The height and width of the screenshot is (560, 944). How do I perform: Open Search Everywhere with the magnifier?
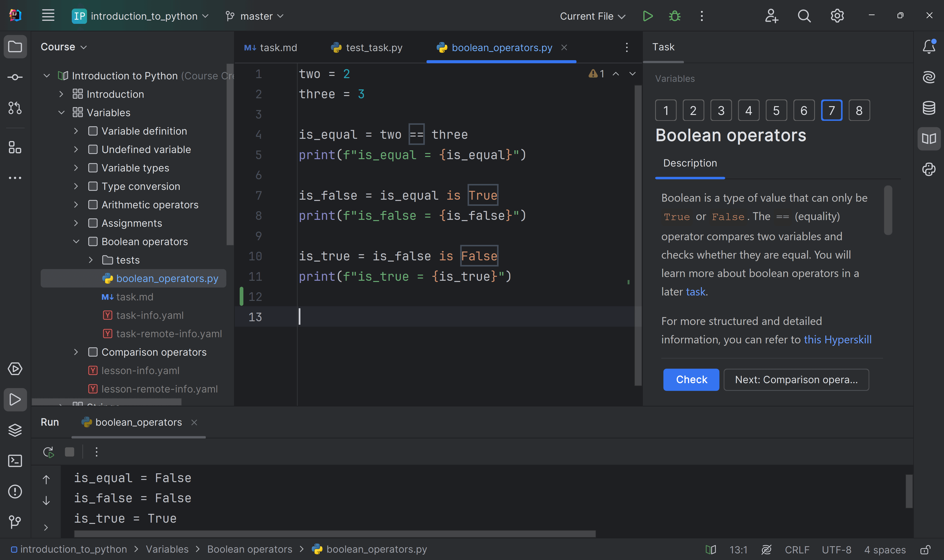pos(804,16)
